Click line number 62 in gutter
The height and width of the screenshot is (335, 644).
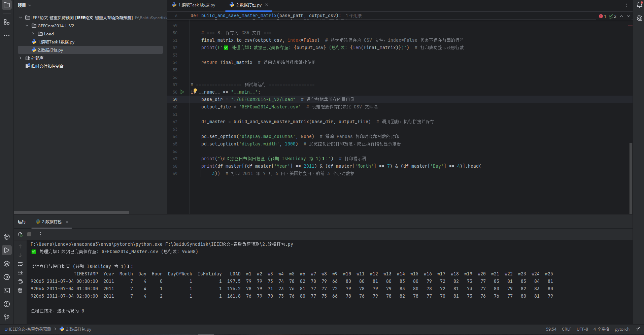point(175,122)
